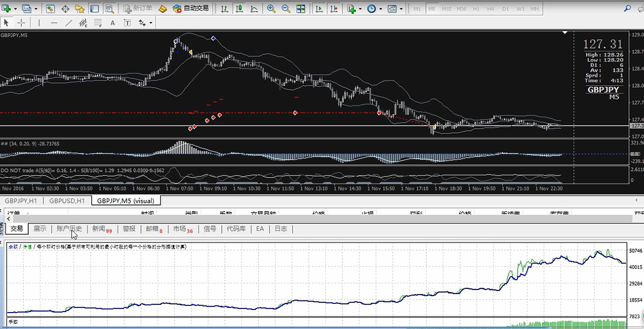Select the M1 timeframe

pyautogui.click(x=417, y=9)
